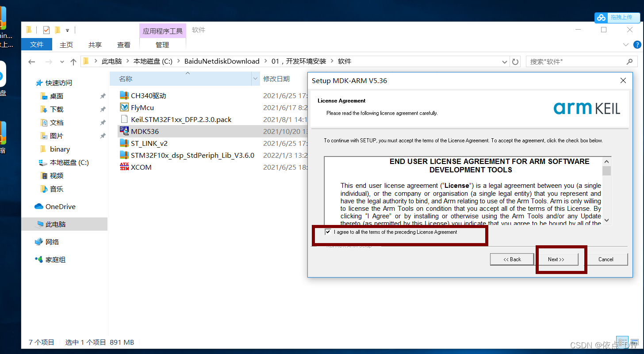Open 音乐 folder in sidebar
Viewport: 644px width, 354px height.
pyautogui.click(x=56, y=189)
